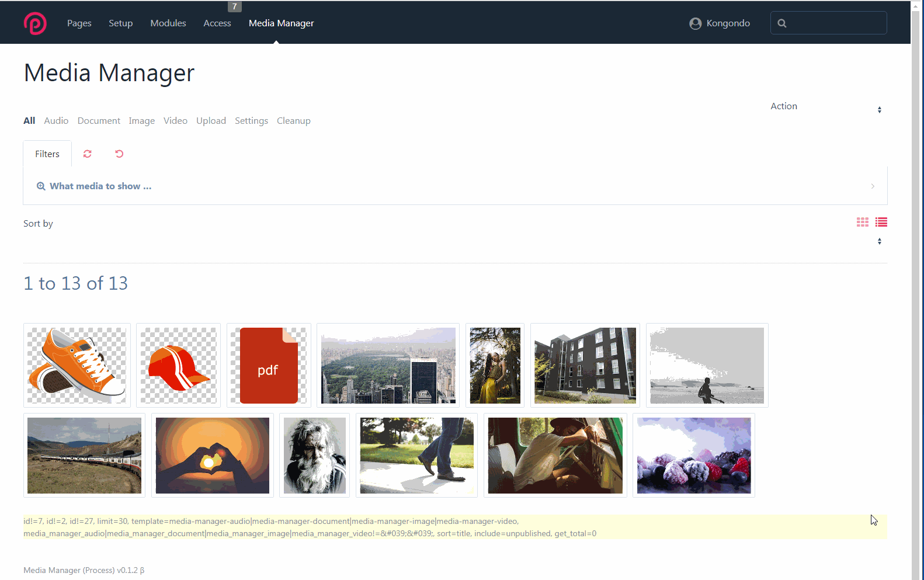Open the Settings tab
Image resolution: width=924 pixels, height=580 pixels.
point(251,121)
